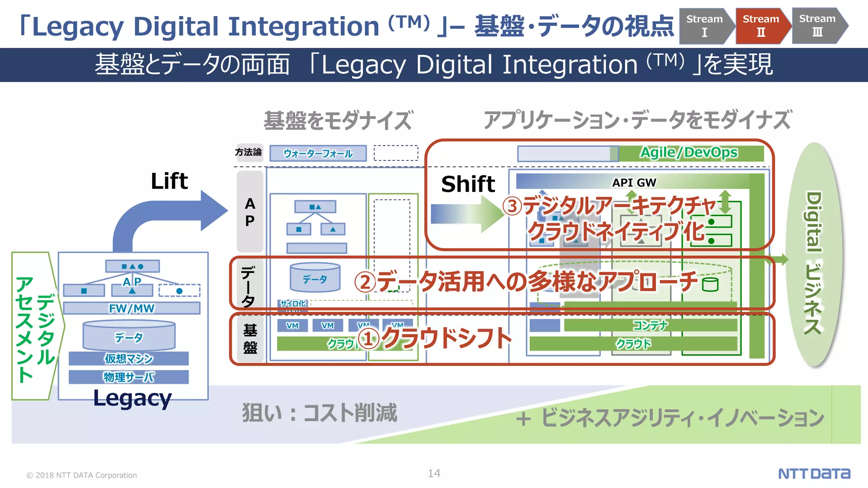Click the green コンテナ bar
This screenshot has width=868, height=488.
click(650, 325)
